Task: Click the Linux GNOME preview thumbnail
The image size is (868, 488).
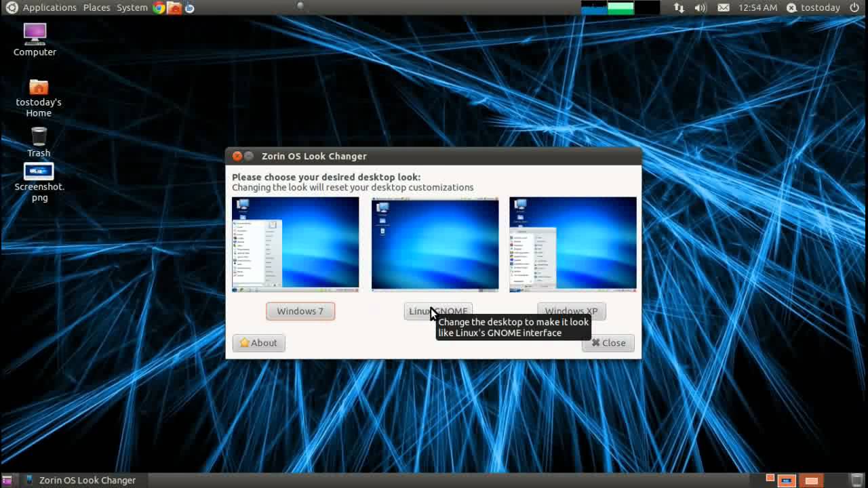Action: [x=435, y=245]
